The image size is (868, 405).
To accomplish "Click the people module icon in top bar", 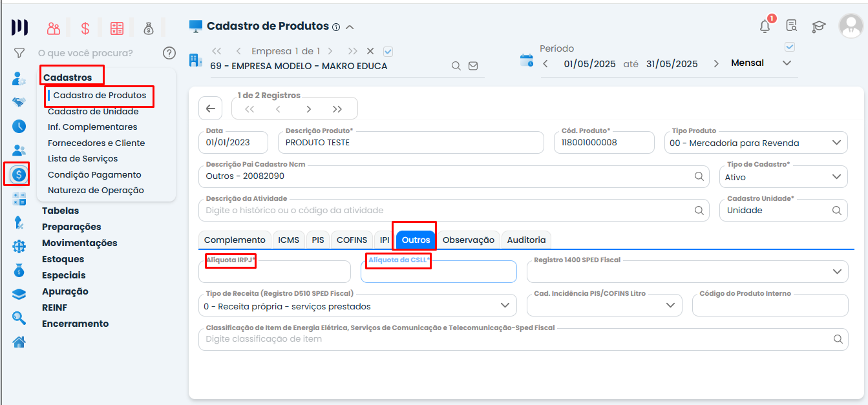I will pos(54,28).
